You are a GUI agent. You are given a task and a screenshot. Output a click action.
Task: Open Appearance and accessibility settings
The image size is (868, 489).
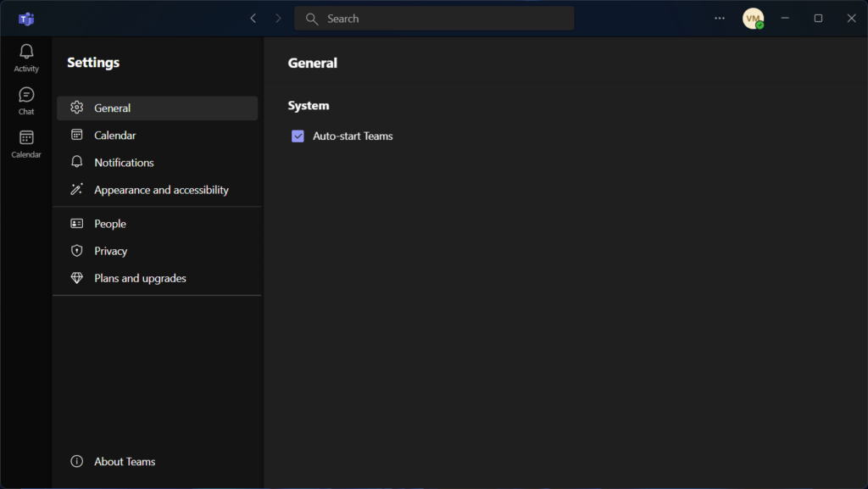[157, 190]
